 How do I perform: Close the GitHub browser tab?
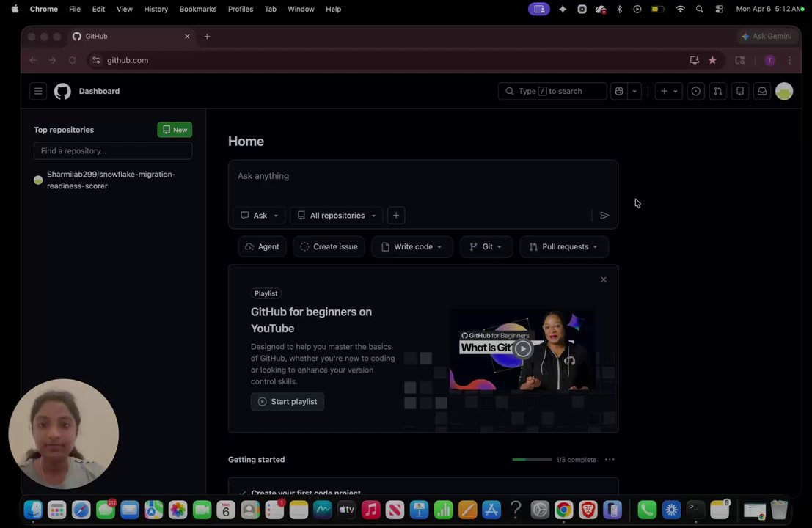coord(187,36)
